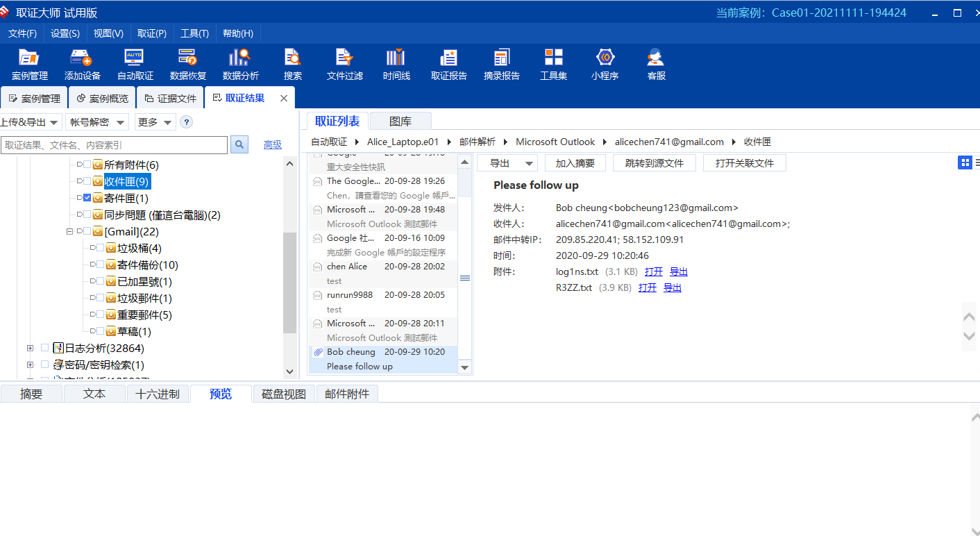Generate a 取证报告 (Forensic Report)
The height and width of the screenshot is (536, 980).
(x=448, y=65)
